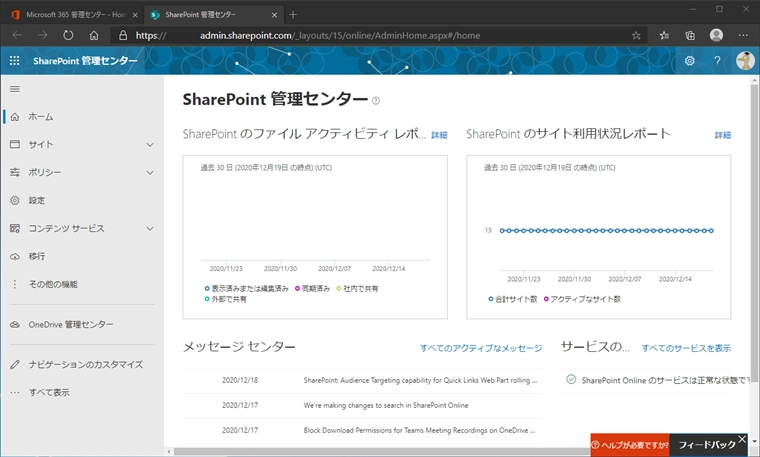Click the SharePoint 管理センター header title
Screen dimensions: 760x457
[85, 61]
